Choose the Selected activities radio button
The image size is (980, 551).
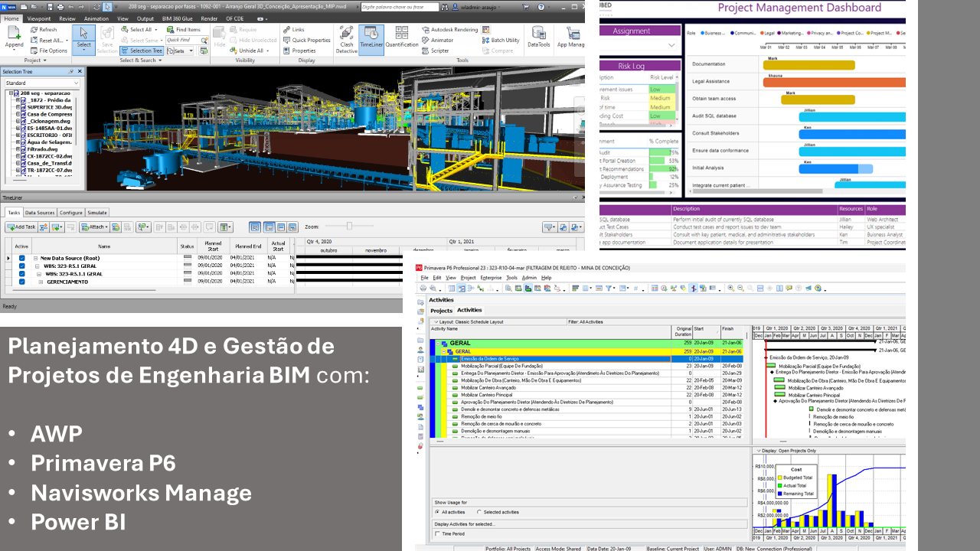pyautogui.click(x=479, y=512)
